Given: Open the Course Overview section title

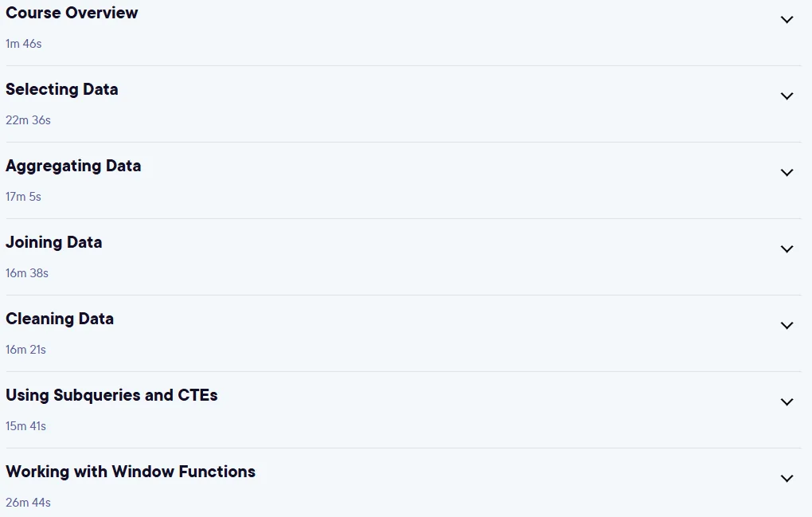Looking at the screenshot, I should point(72,13).
